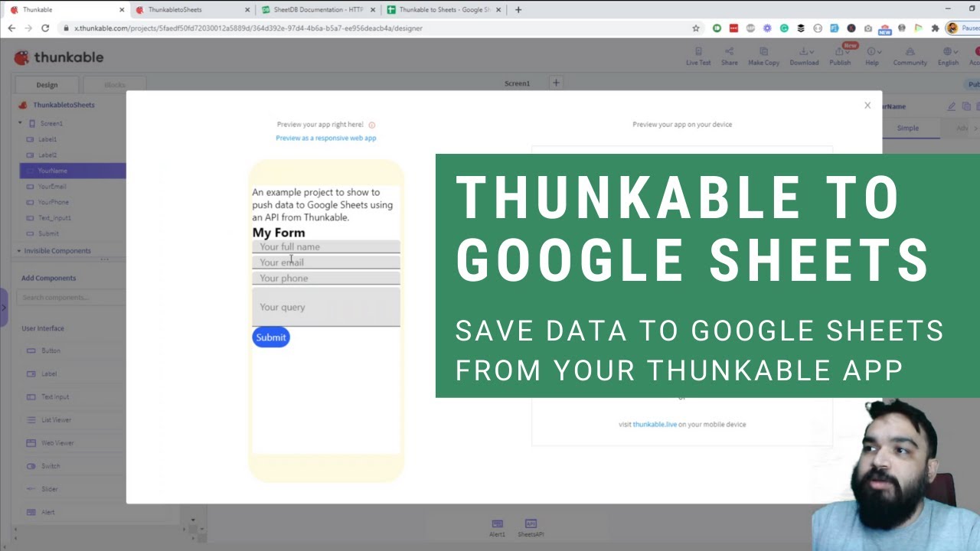Select Label1 in component tree
Image resolution: width=980 pixels, height=551 pixels.
point(47,139)
